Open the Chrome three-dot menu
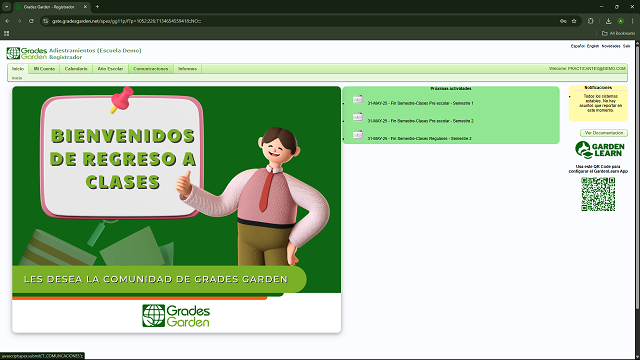 [633, 21]
